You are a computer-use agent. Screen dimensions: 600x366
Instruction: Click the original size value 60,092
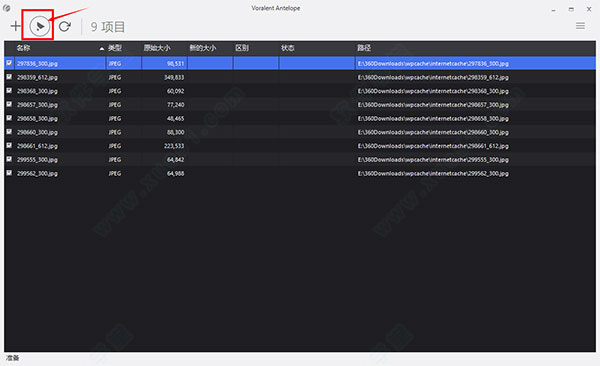click(175, 91)
